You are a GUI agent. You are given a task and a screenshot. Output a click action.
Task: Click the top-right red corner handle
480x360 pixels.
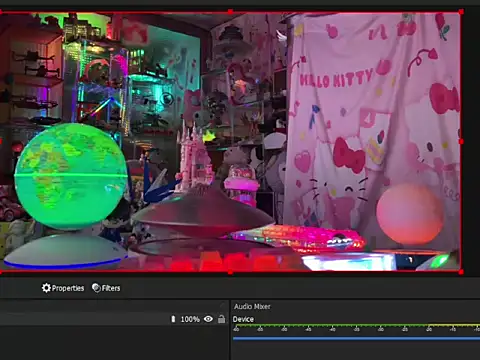pos(461,12)
